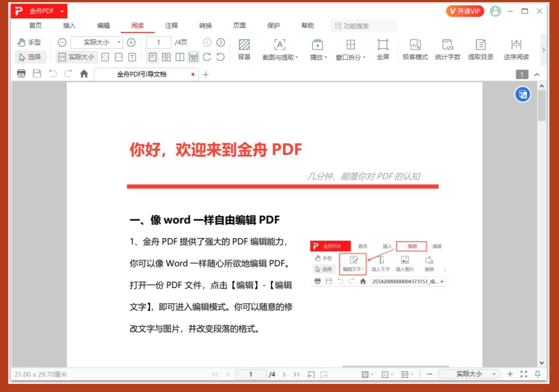The width and height of the screenshot is (559, 392).
Task: Jump to first page in status bar
Action: click(215, 374)
